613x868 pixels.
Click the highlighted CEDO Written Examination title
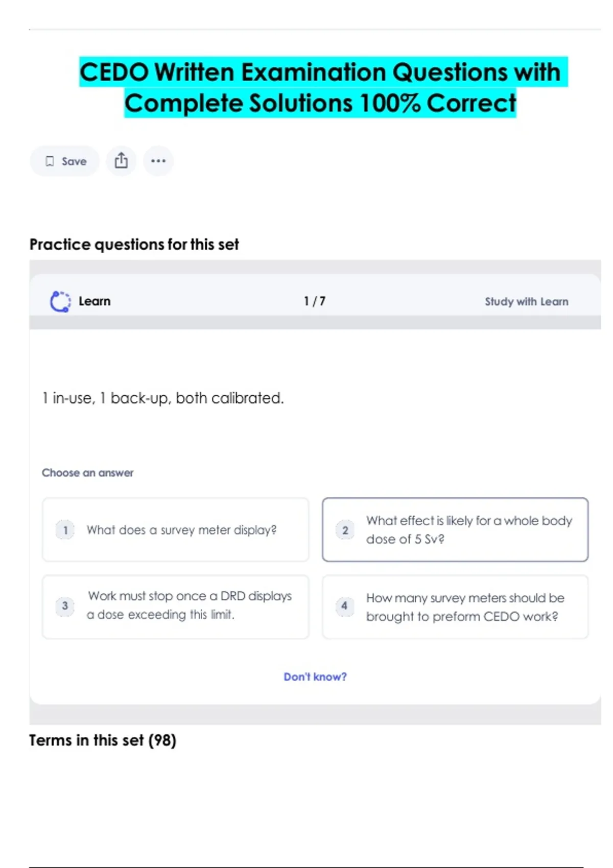321,87
